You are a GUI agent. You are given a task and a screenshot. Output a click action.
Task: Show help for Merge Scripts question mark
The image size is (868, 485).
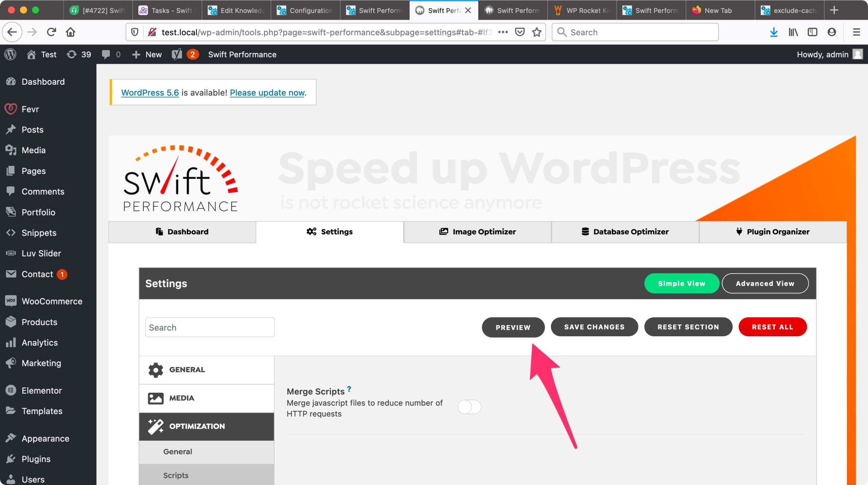[x=349, y=389]
